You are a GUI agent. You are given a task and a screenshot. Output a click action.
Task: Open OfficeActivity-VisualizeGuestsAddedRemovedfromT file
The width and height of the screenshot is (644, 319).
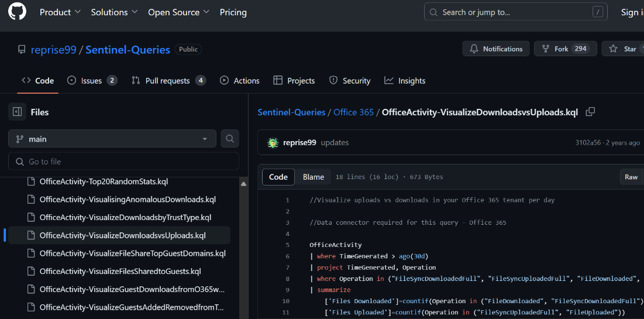132,307
